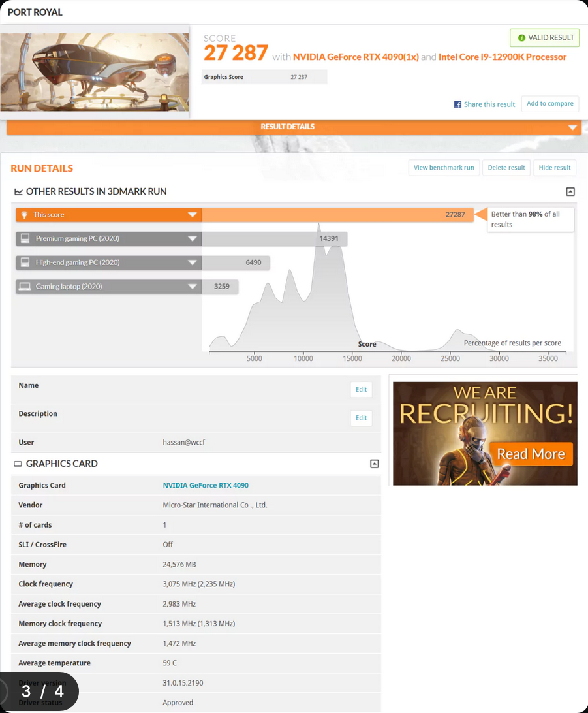Click memory clock 1,513 MHz (1,313 MHz)
Image resolution: width=588 pixels, height=713 pixels.
point(198,624)
